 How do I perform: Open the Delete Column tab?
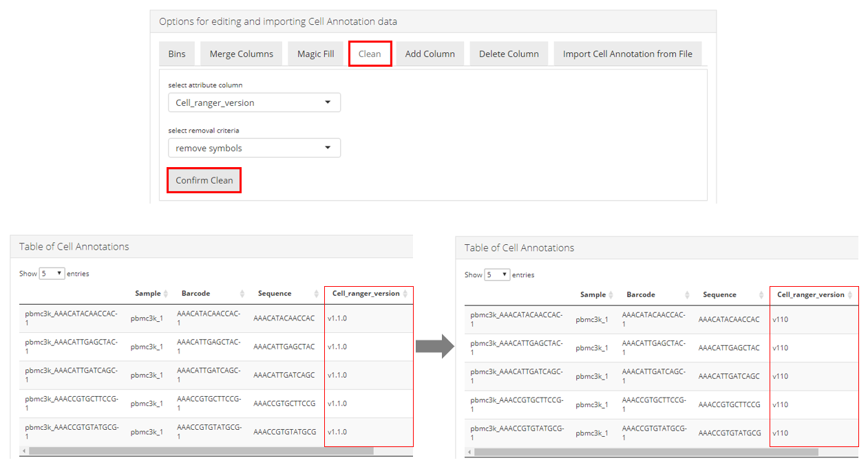point(509,54)
